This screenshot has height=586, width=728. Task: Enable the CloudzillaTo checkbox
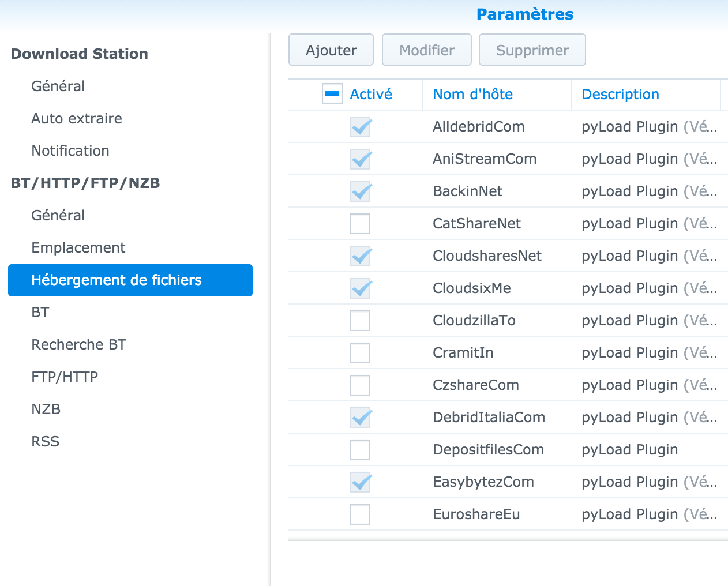[360, 321]
